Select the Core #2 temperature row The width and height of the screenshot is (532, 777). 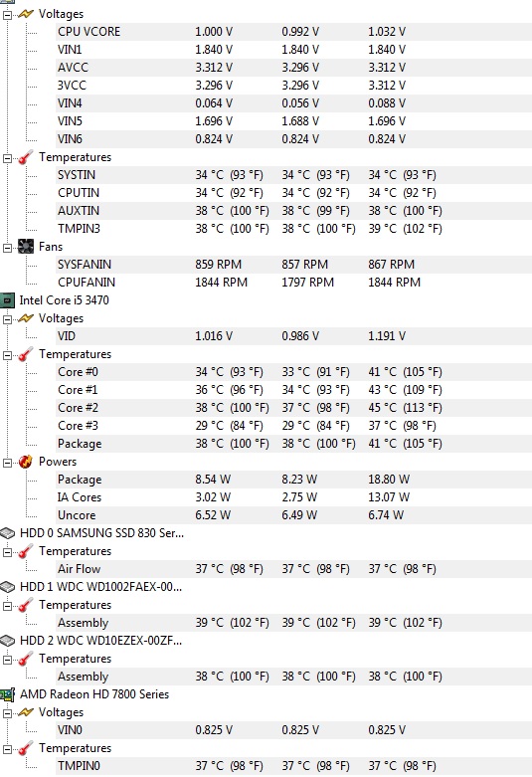tap(293, 408)
